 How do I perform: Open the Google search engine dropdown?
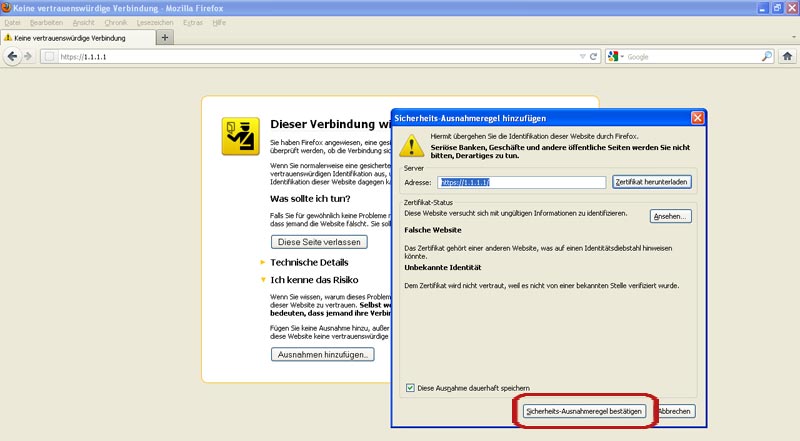tap(616, 57)
